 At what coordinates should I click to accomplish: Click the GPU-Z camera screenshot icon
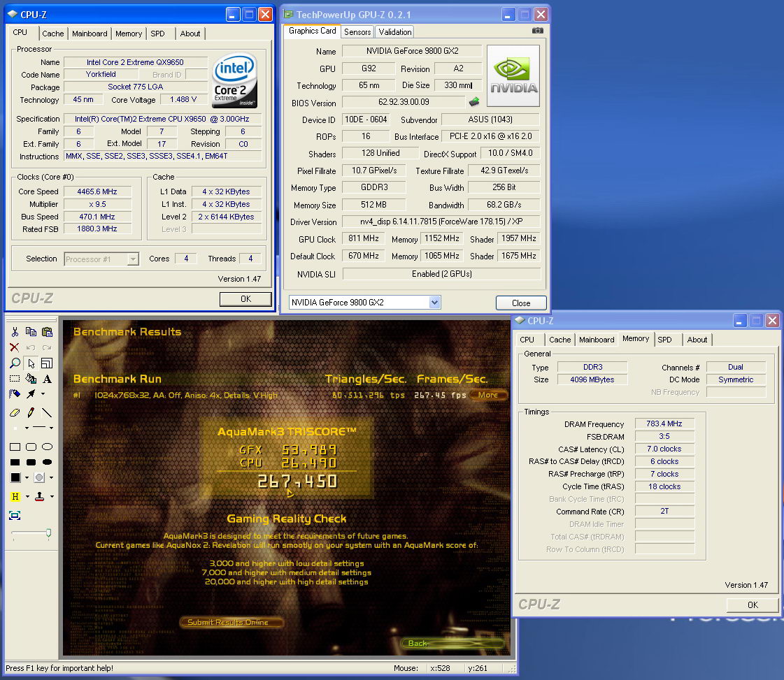click(538, 31)
